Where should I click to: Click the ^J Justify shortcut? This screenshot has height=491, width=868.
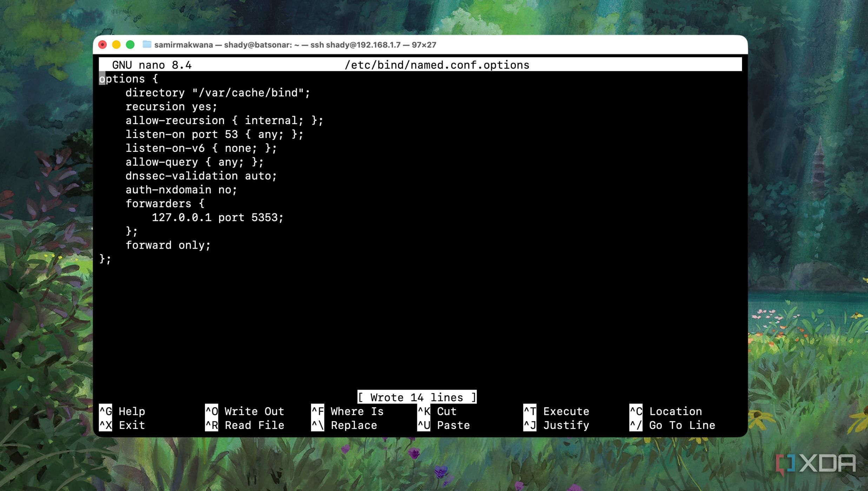(x=556, y=425)
